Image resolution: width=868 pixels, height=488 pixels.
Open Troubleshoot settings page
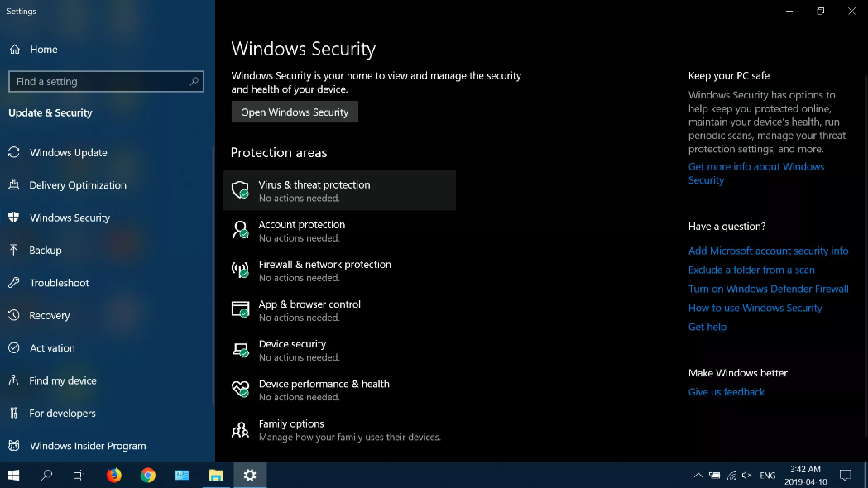click(60, 283)
